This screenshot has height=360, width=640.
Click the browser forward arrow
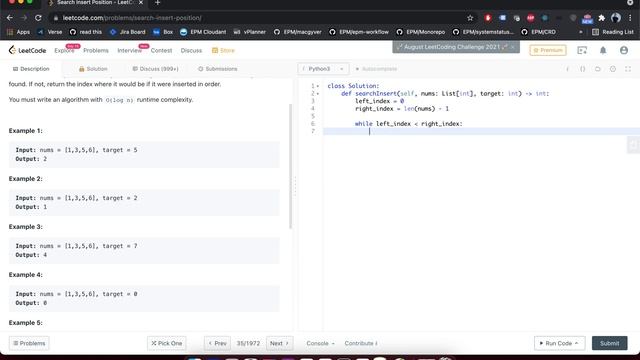click(24, 18)
